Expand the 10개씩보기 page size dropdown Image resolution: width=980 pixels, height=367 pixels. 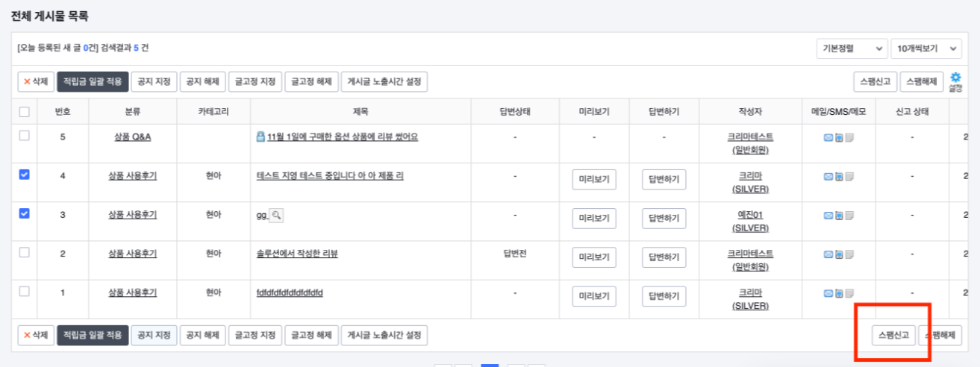926,48
